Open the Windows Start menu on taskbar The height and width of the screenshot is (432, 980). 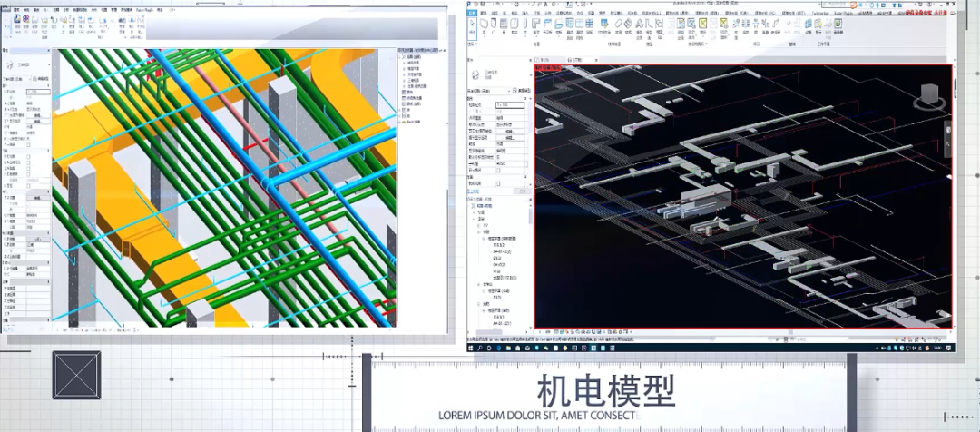pos(471,346)
